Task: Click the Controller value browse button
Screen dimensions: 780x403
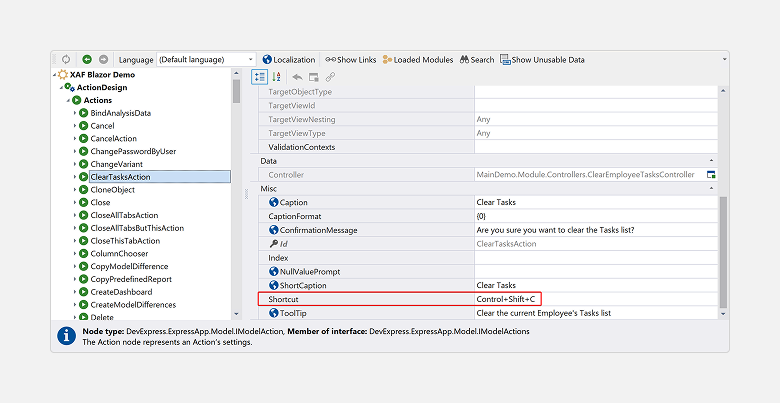Action: (x=711, y=175)
